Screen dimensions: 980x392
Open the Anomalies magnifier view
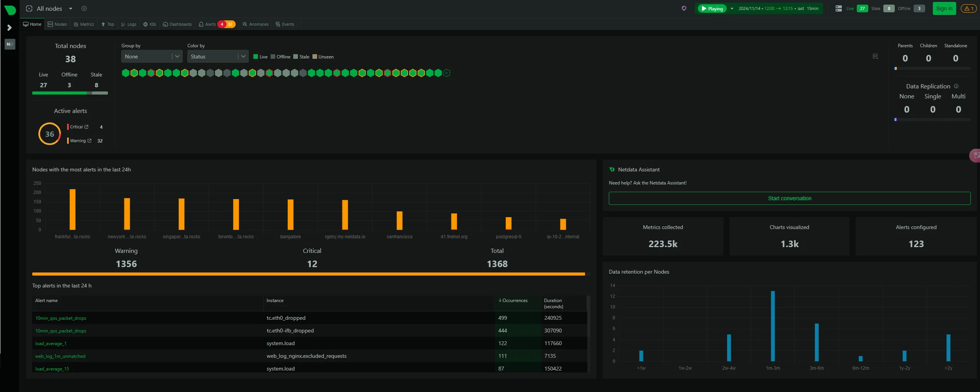[x=255, y=24]
